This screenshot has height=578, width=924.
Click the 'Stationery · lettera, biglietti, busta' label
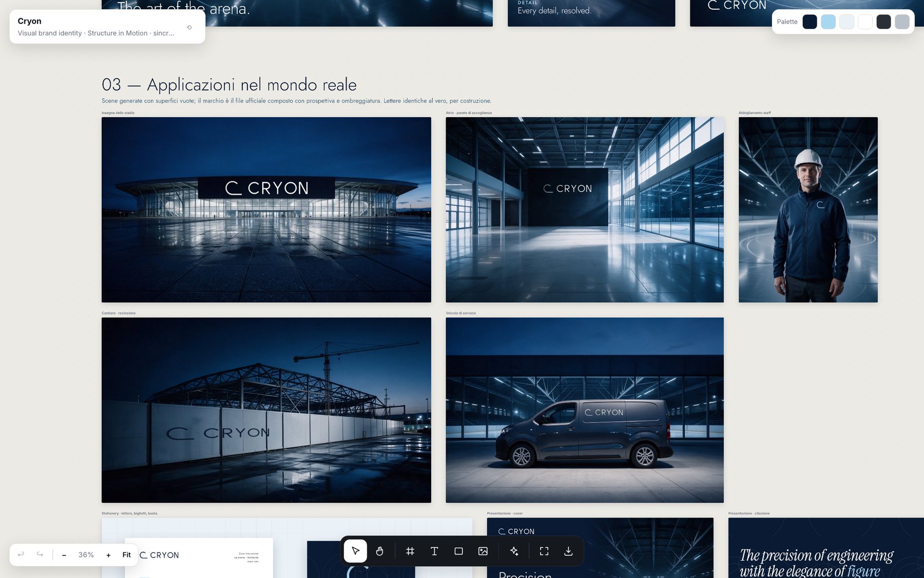[x=129, y=513]
